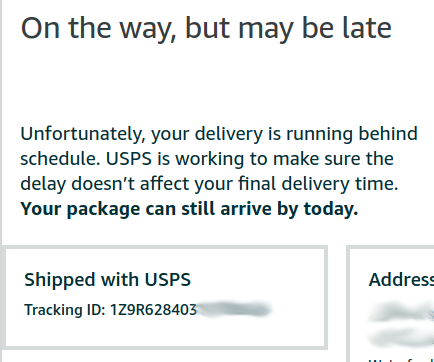The height and width of the screenshot is (362, 434).
Task: Select the tracking number 1Z9R628403
Action: (153, 310)
